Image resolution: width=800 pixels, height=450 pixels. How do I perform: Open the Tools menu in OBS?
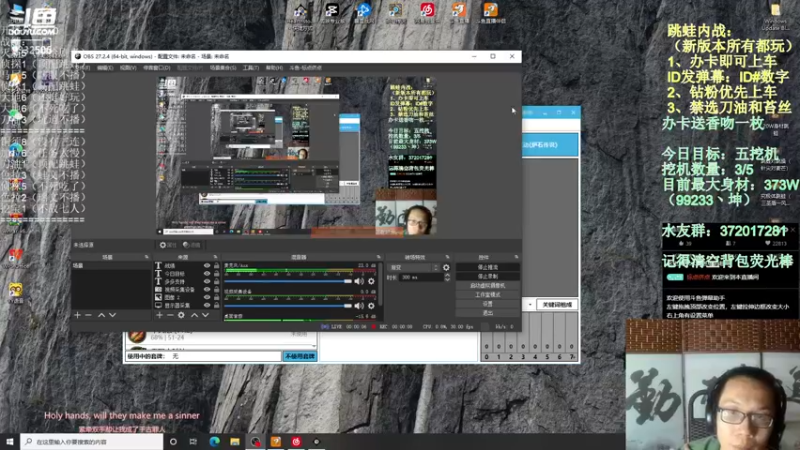[x=251, y=68]
